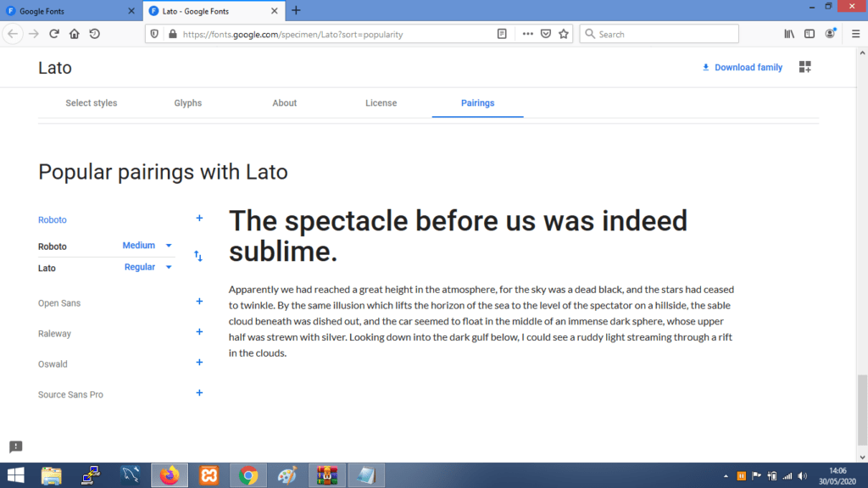Open Roboto weight dropdown showing Medium

point(147,245)
